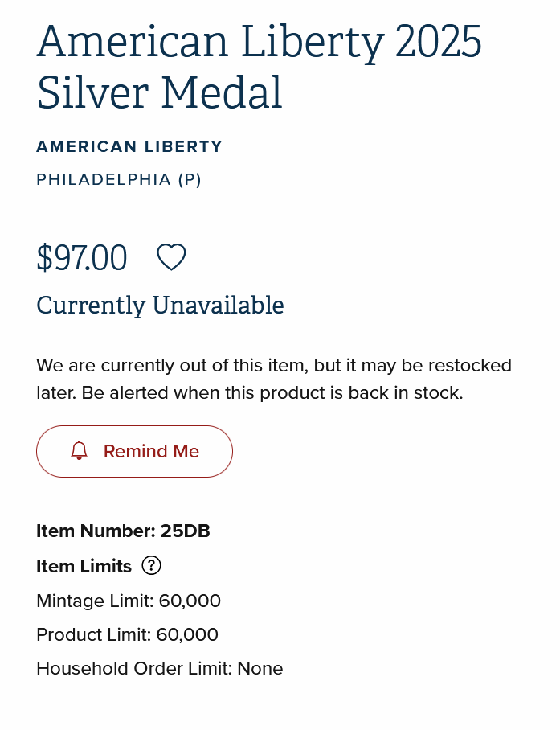The image size is (560, 730).
Task: Click the bell icon on Remind Me
Action: 79,451
